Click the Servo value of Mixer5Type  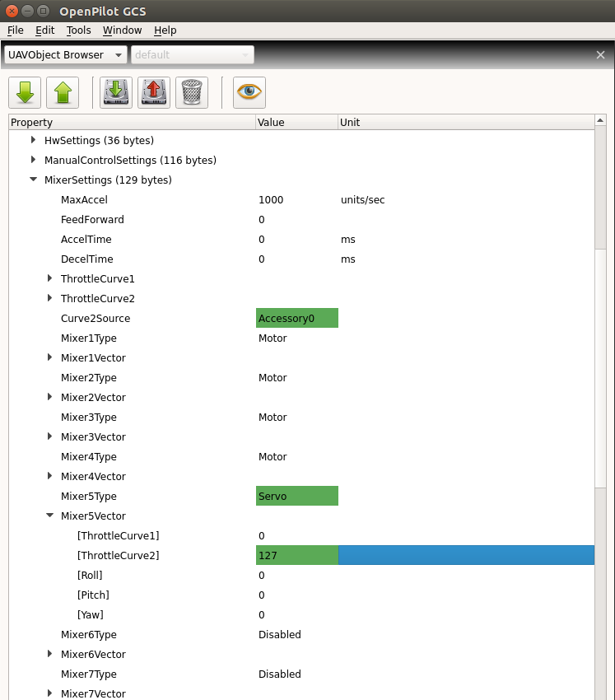click(296, 496)
